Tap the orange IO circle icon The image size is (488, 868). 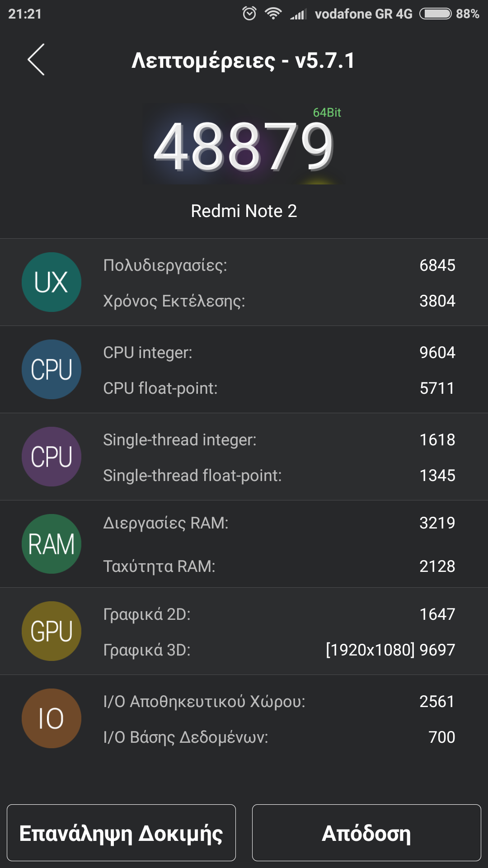pyautogui.click(x=52, y=718)
